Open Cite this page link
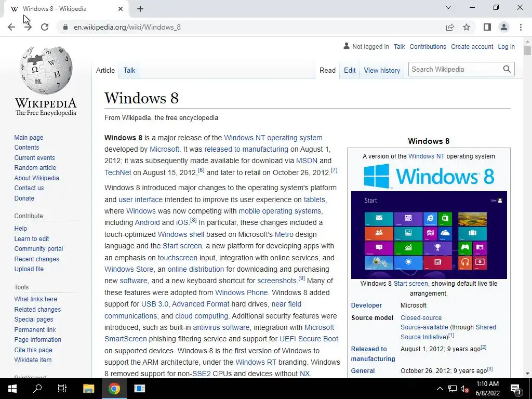 click(x=33, y=350)
